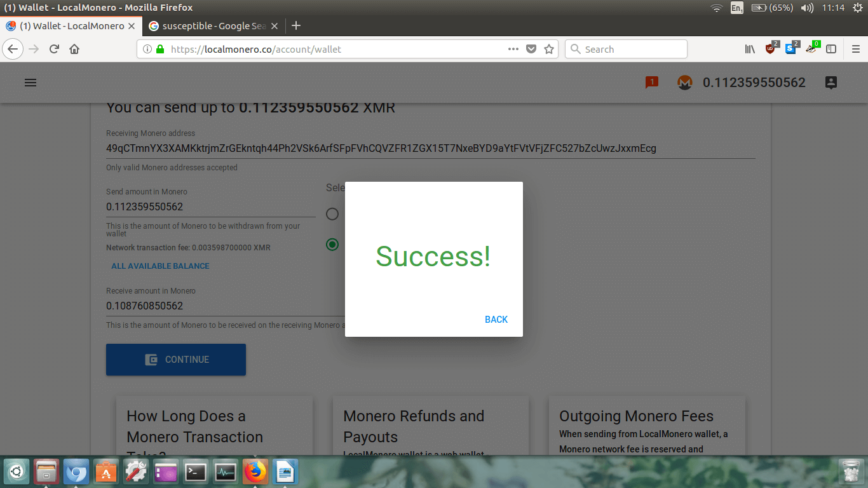Click the 11:14 clock
The image size is (868, 488).
[833, 8]
